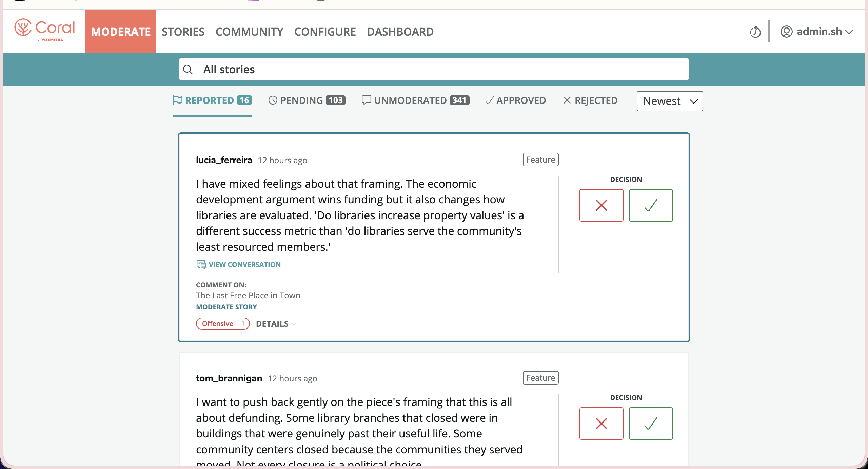Click tom_brannigan's comment body text
The image size is (868, 469).
(359, 431)
